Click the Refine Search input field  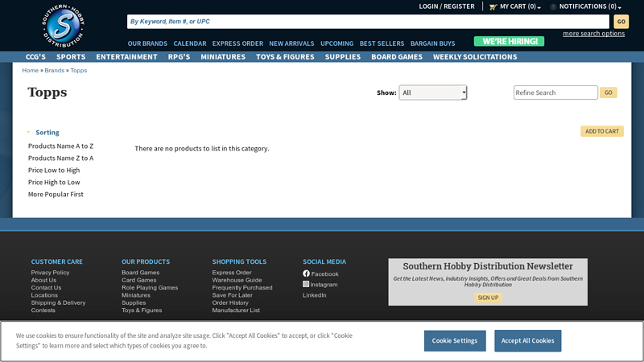555,93
